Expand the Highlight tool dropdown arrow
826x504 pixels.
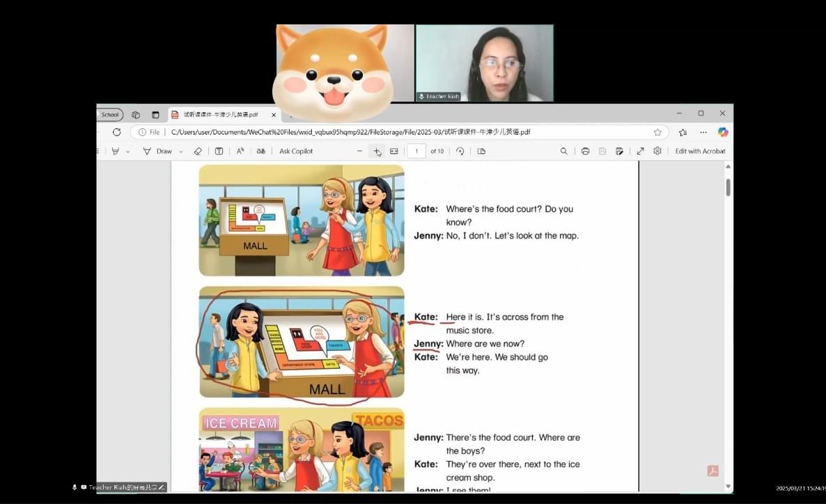127,151
